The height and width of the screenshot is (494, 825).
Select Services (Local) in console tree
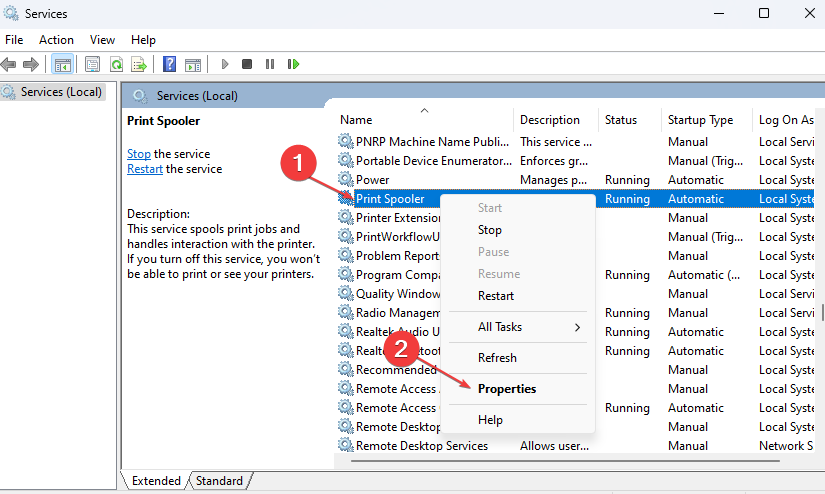pyautogui.click(x=53, y=92)
